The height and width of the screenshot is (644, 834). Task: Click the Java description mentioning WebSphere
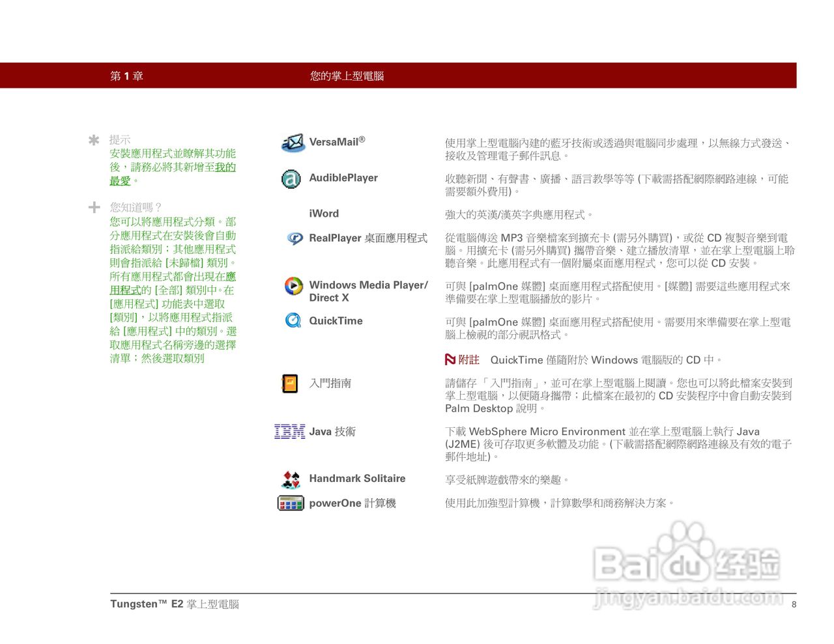618,444
